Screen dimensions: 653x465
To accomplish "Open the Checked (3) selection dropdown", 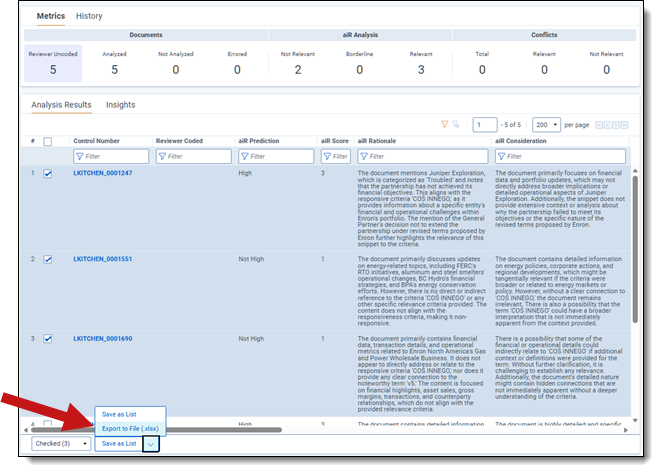I will [x=61, y=444].
